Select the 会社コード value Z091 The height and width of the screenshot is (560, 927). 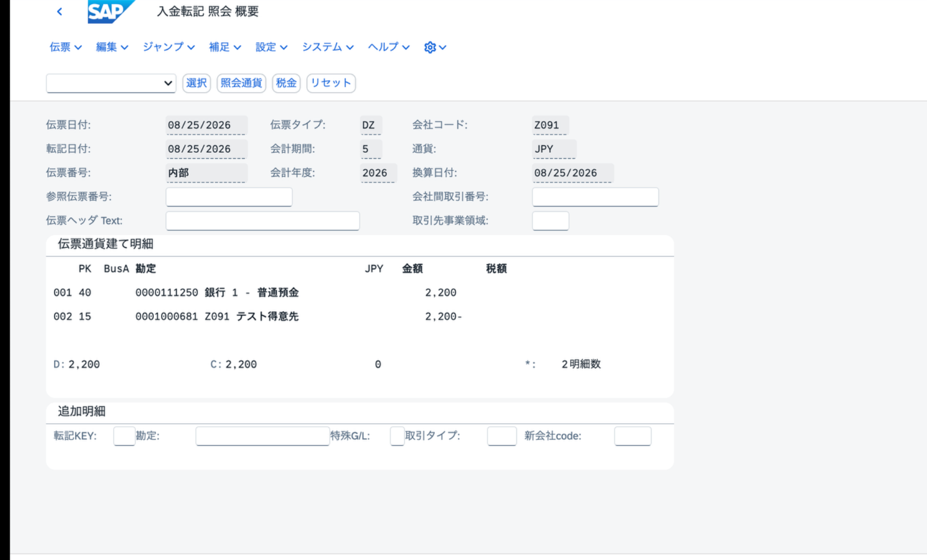point(550,125)
